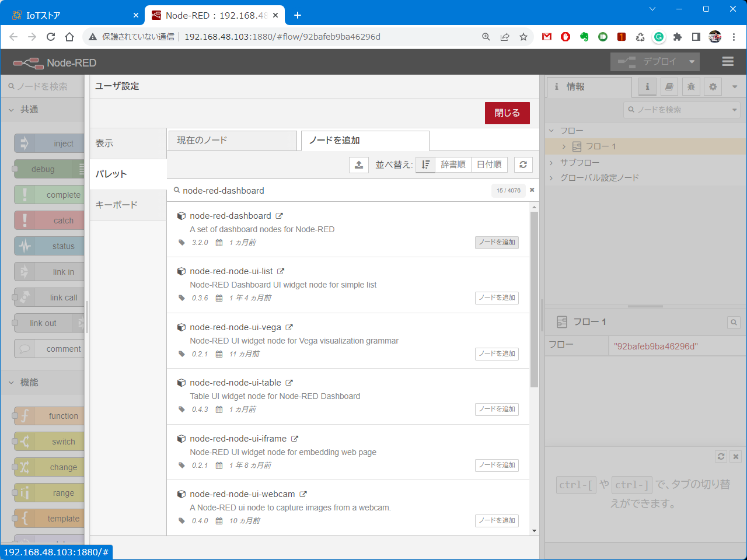
Task: Clear the module search field
Action: point(532,190)
